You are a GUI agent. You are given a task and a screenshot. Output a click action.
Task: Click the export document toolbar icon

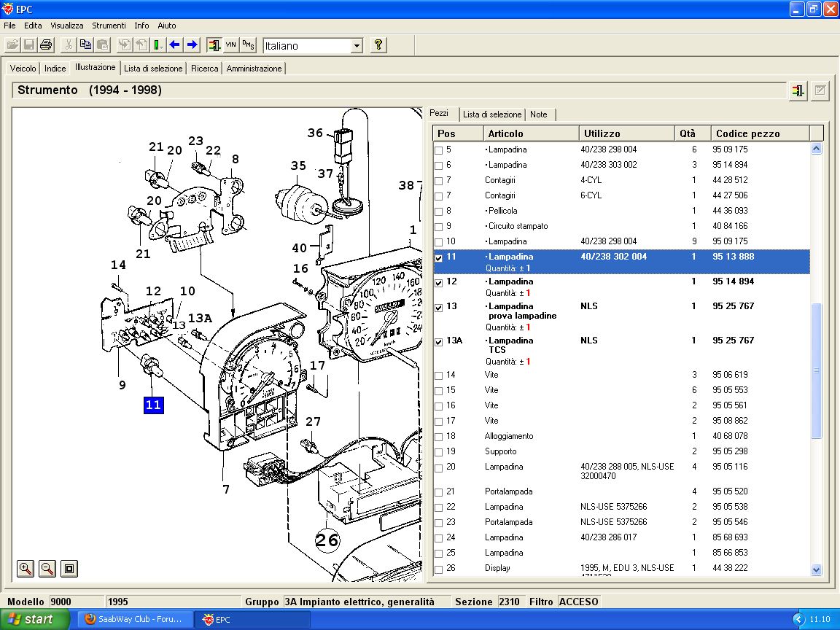coord(141,45)
